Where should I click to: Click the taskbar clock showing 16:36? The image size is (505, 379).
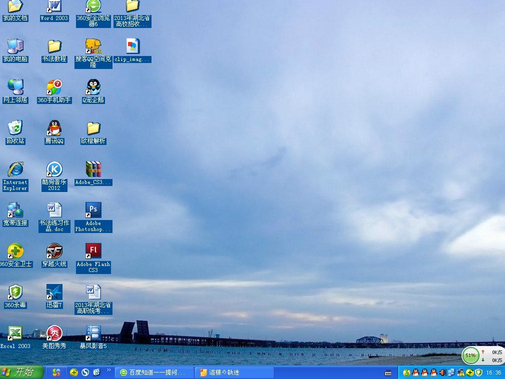(494, 372)
